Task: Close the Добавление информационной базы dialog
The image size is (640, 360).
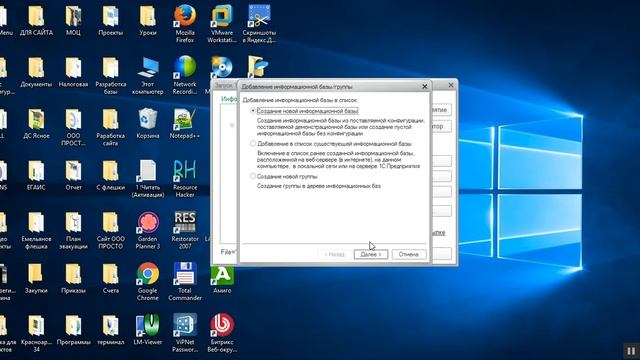Action: click(424, 87)
